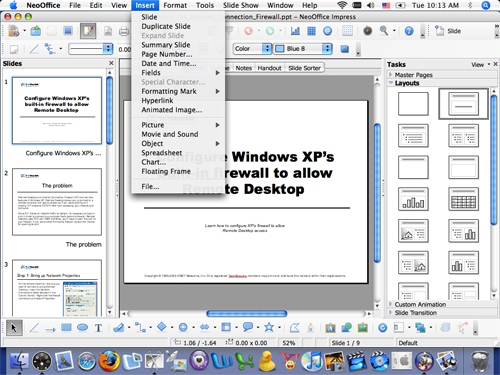Image resolution: width=500 pixels, height=375 pixels.
Task: Select slide 3 thumbnail in Slides panel
Action: pos(57,288)
